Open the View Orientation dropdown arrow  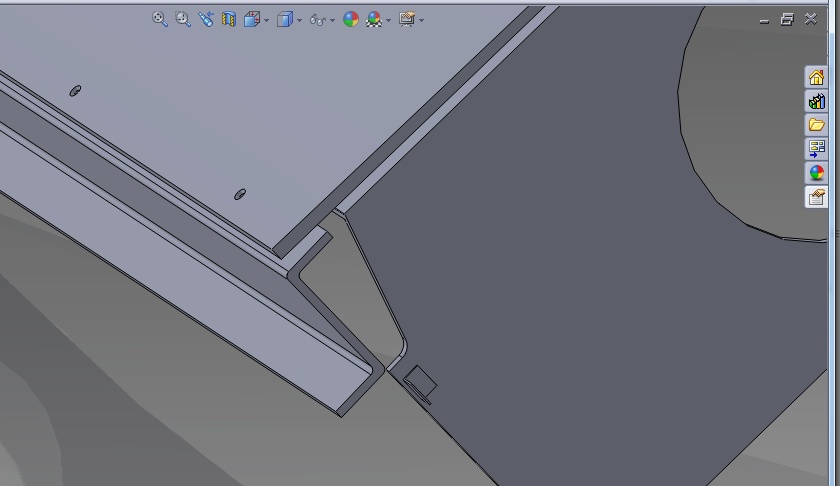266,20
